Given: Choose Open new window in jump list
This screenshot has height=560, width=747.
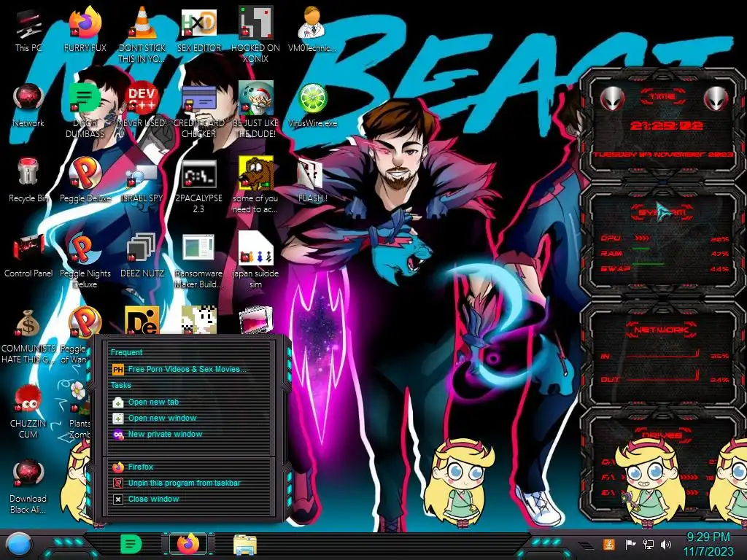Looking at the screenshot, I should pyautogui.click(x=155, y=418).
